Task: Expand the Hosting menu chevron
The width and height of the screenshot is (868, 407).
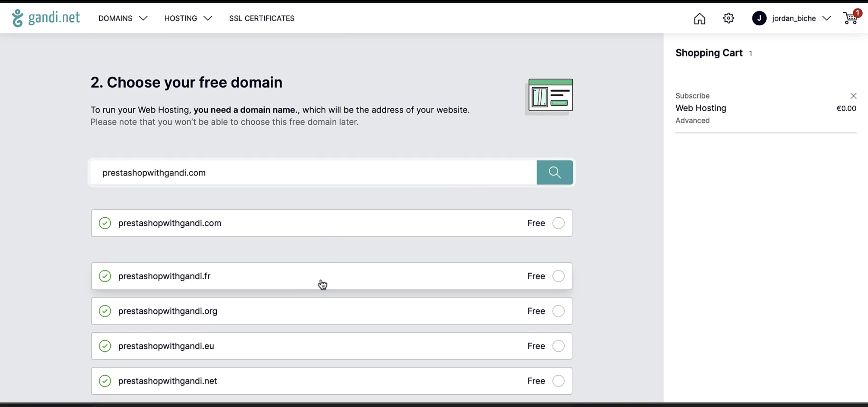Action: click(208, 18)
